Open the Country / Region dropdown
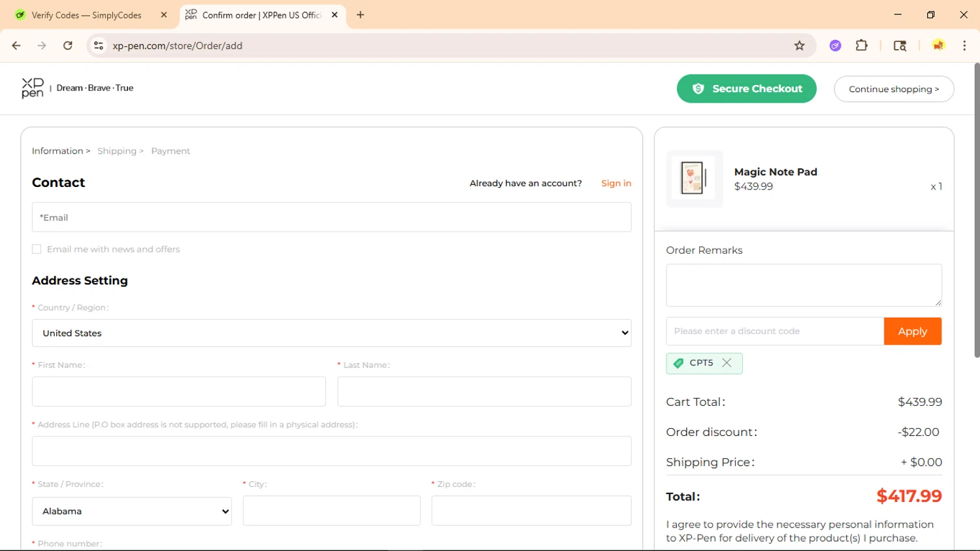 pyautogui.click(x=331, y=333)
